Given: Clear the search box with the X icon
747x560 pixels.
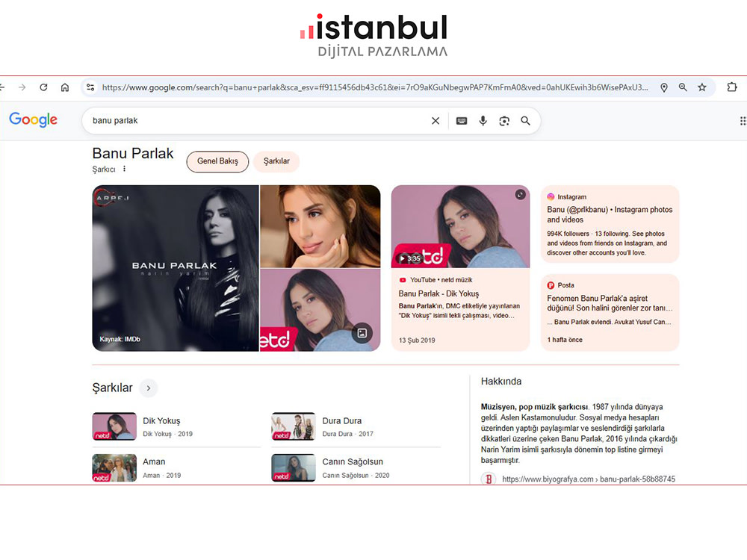Looking at the screenshot, I should click(x=436, y=121).
